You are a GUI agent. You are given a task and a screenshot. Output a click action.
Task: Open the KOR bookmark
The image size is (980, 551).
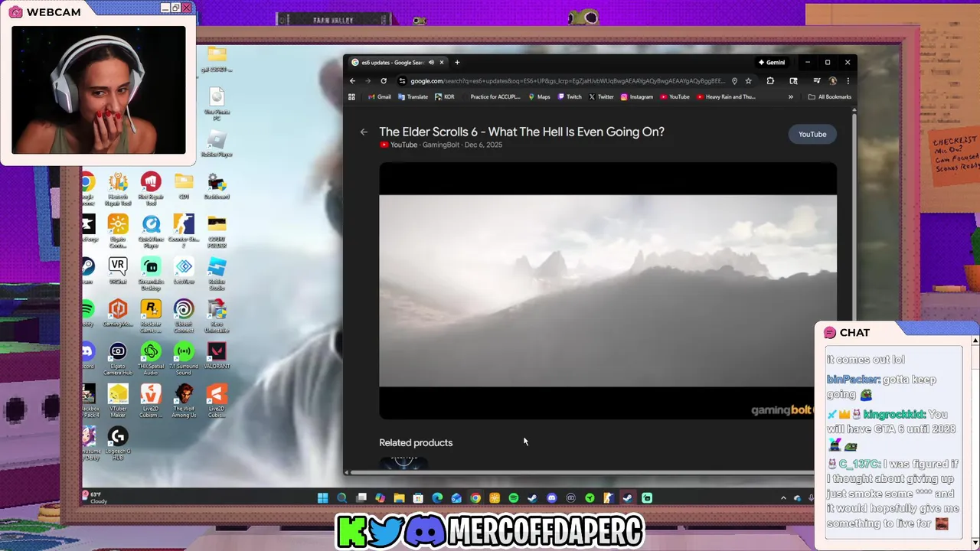click(x=445, y=97)
